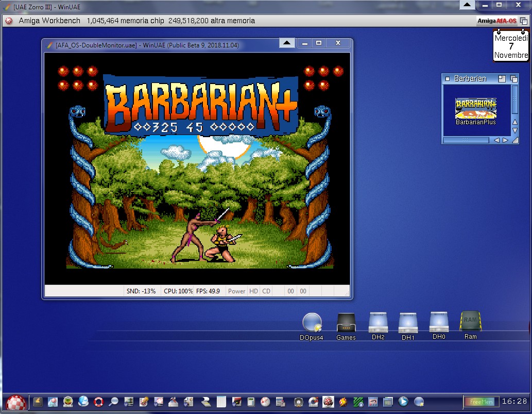Viewport: 532px width, 414px height.
Task: Click the Barbarian window scroll down arrow
Action: pos(514,130)
